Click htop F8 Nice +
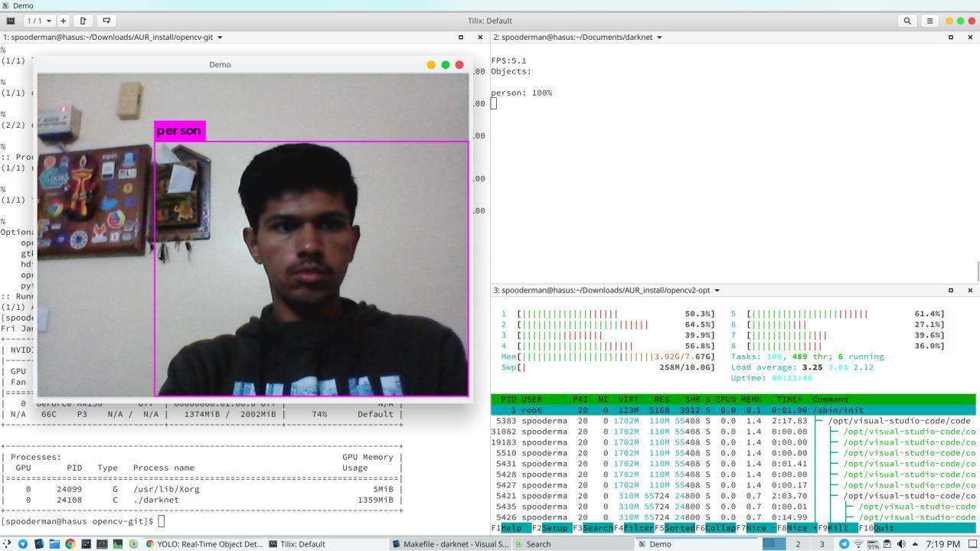 coord(798,528)
